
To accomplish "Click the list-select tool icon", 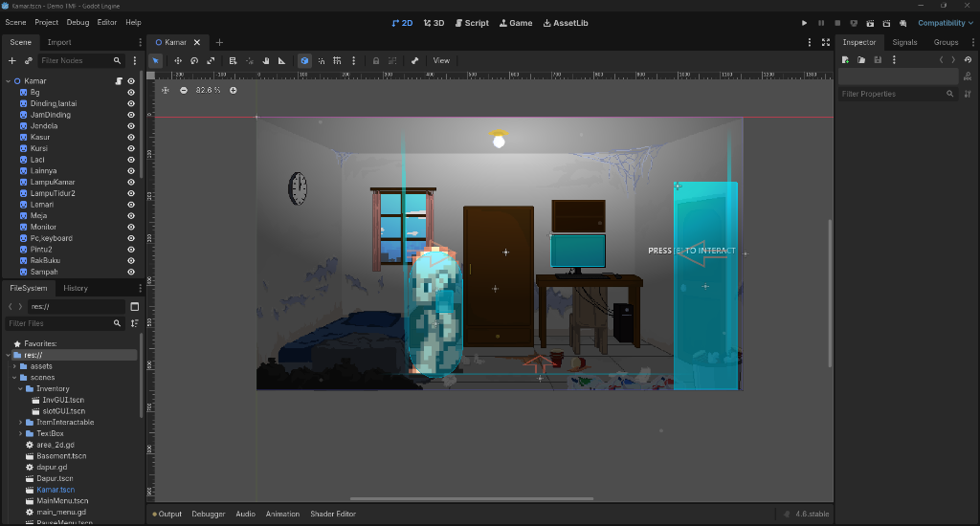I will (234, 60).
